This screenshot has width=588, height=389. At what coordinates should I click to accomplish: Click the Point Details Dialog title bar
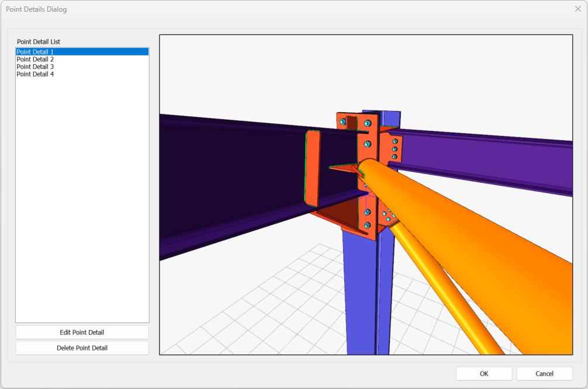pos(234,9)
